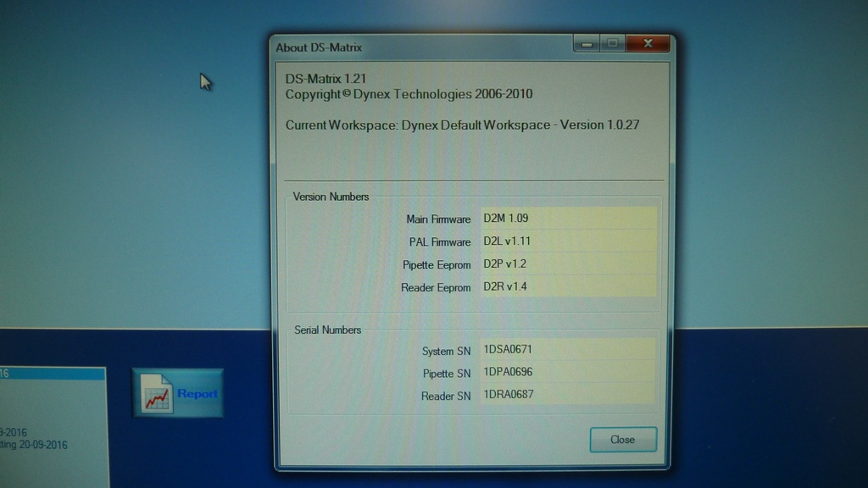Select the PAL Firmware field D2L v1.11
This screenshot has height=488, width=868.
click(568, 241)
